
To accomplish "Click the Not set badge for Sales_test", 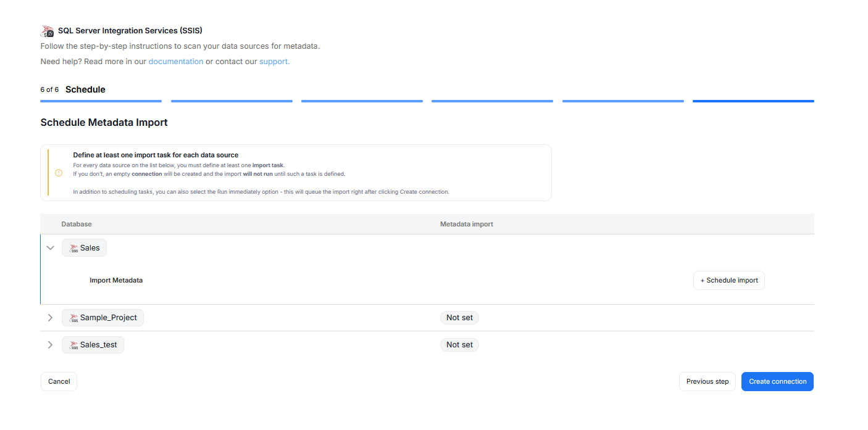I will tap(459, 345).
